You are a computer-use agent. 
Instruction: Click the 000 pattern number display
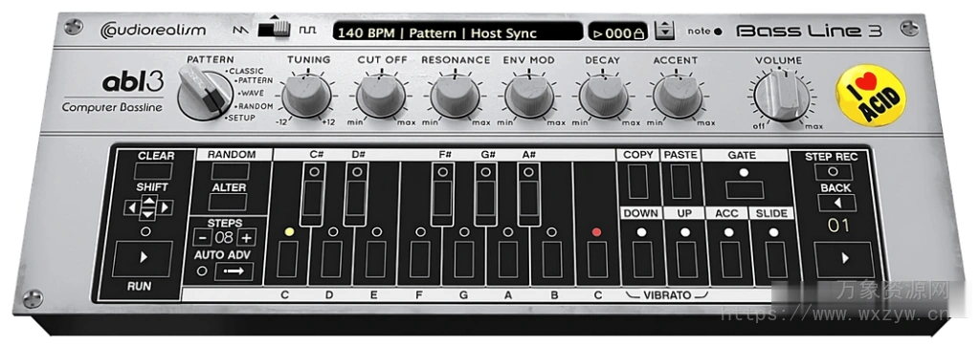(617, 33)
